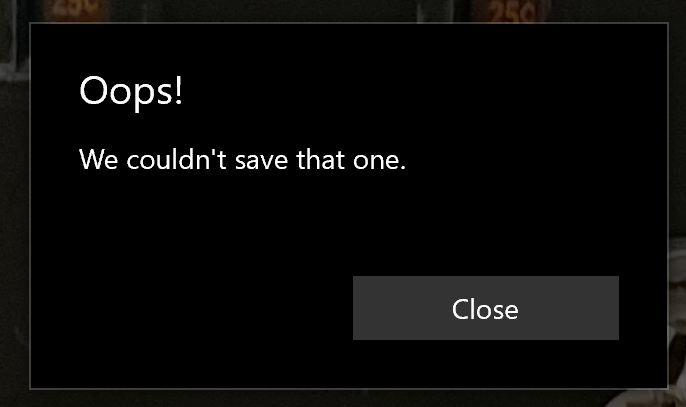Click the "Close" label text on the button

pos(485,309)
